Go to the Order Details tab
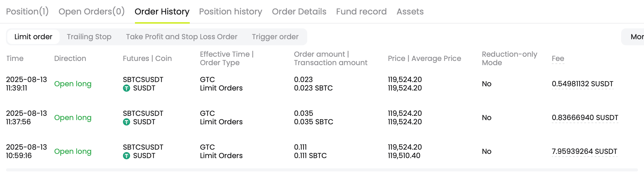The width and height of the screenshot is (644, 175). click(x=299, y=11)
